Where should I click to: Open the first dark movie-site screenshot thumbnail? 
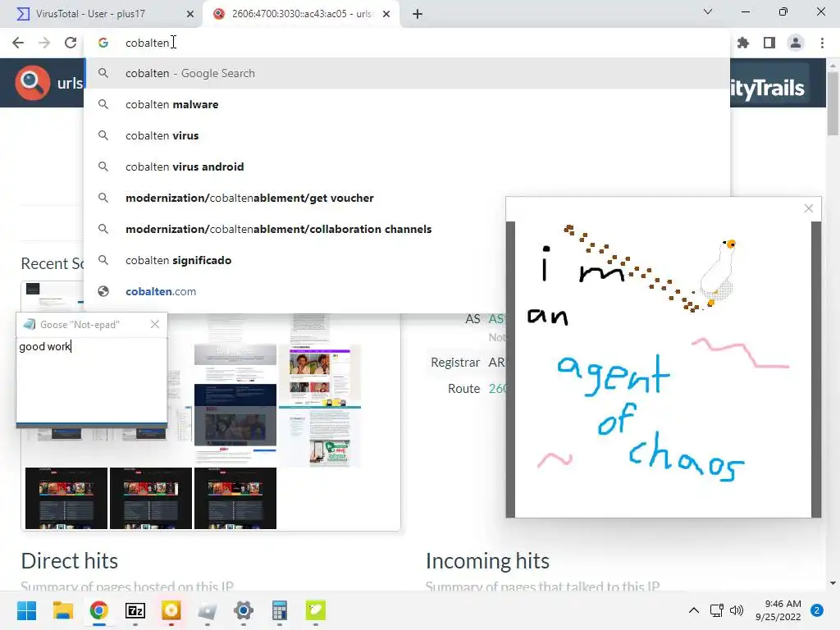tap(66, 498)
